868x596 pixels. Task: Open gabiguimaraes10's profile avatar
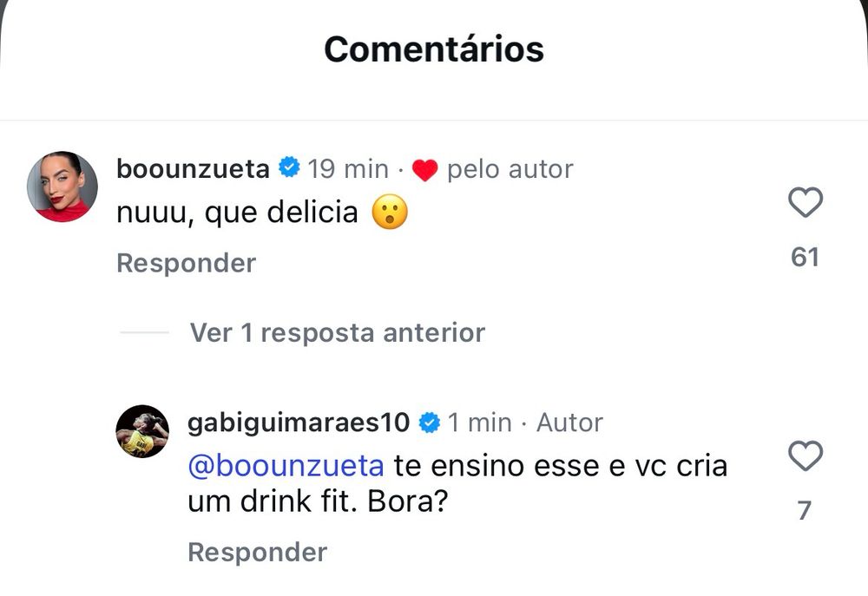point(142,431)
